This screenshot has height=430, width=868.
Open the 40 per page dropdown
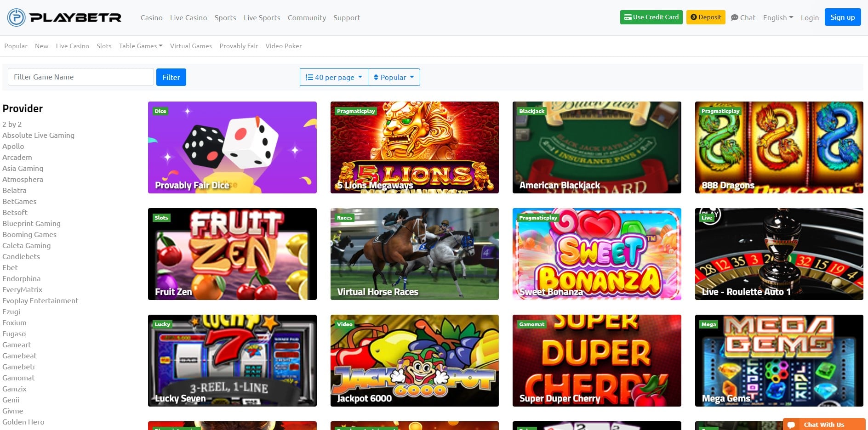[334, 77]
